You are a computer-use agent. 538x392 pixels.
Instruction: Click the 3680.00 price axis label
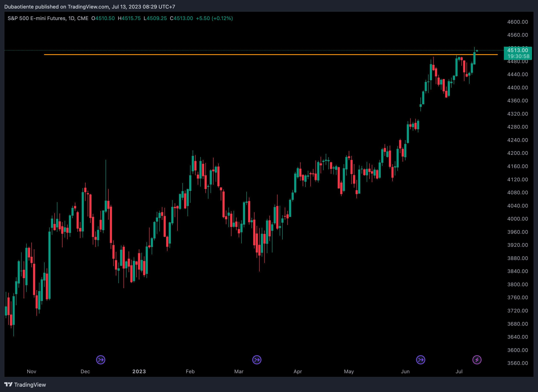(x=518, y=324)
